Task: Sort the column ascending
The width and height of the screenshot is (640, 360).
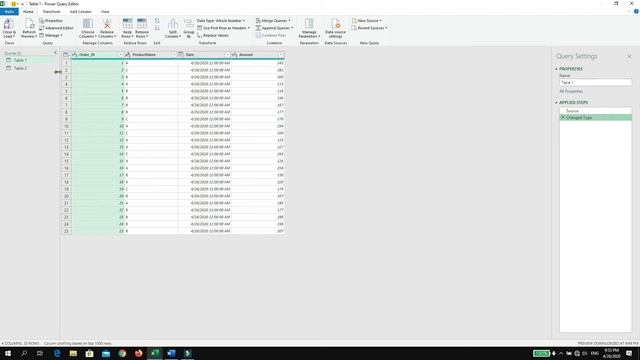Action: coord(157,20)
